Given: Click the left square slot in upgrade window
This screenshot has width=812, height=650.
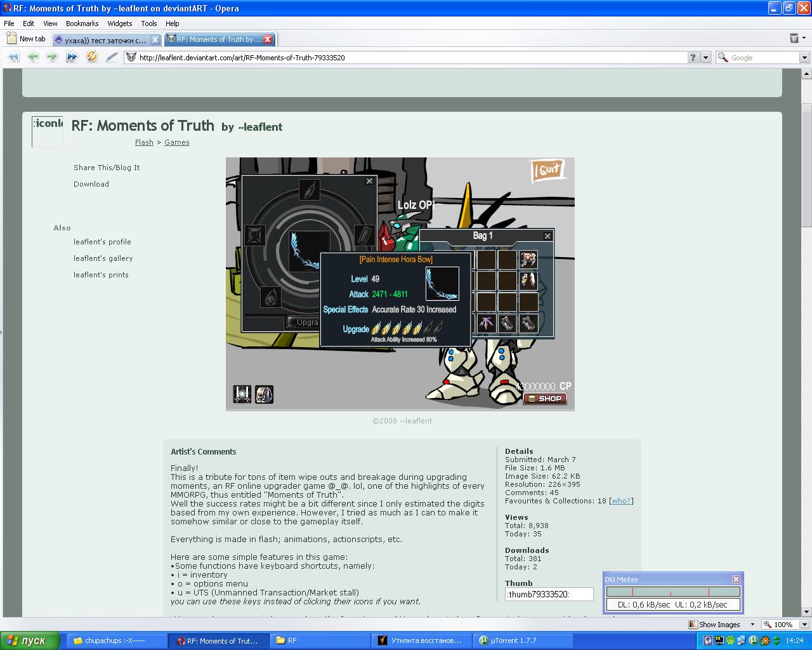Looking at the screenshot, I should pyautogui.click(x=254, y=235).
